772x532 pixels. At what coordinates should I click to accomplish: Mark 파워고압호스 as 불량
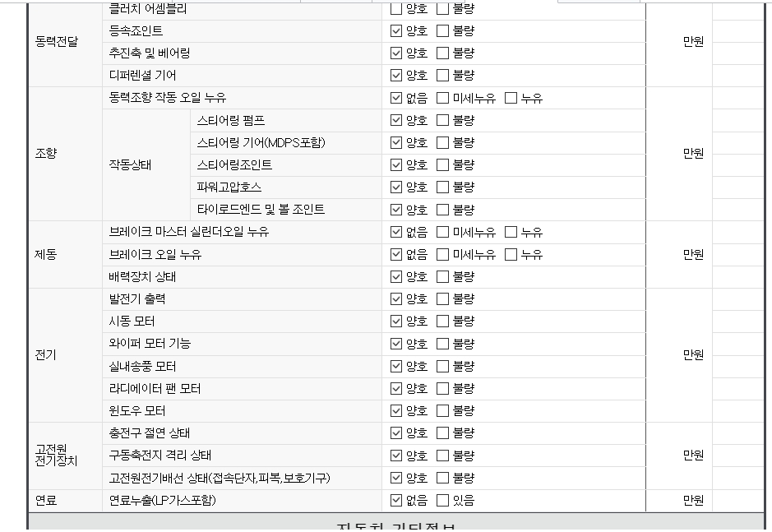click(442, 187)
